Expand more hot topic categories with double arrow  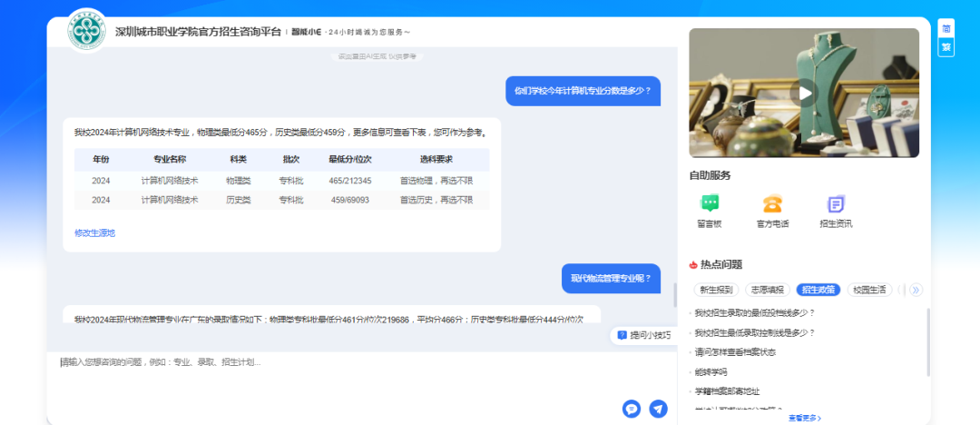point(916,290)
